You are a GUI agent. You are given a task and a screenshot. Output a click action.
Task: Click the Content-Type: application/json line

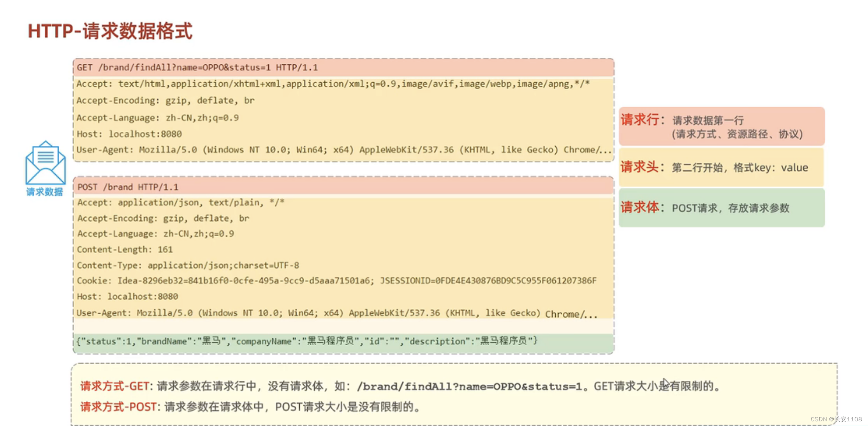[188, 265]
